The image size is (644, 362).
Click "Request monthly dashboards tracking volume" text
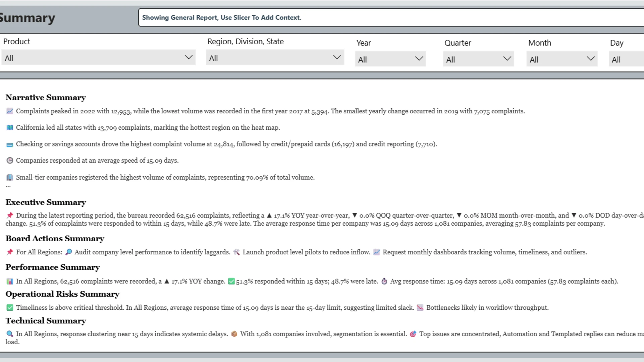point(485,252)
